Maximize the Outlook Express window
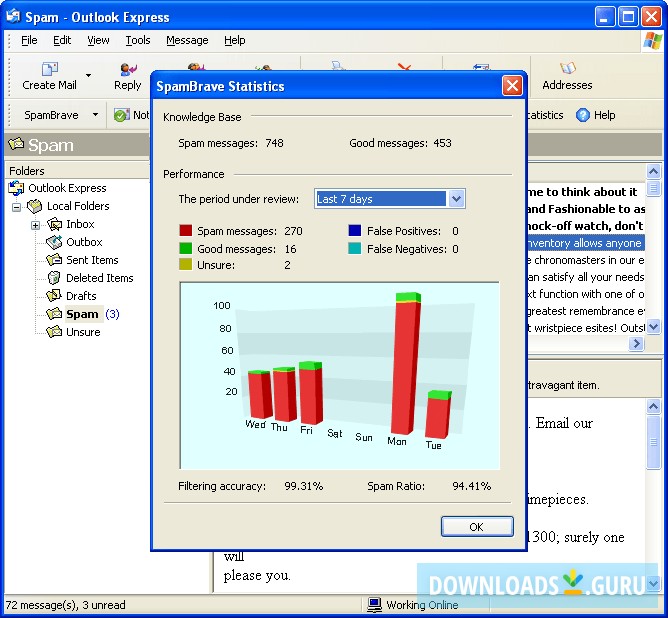 click(x=628, y=17)
